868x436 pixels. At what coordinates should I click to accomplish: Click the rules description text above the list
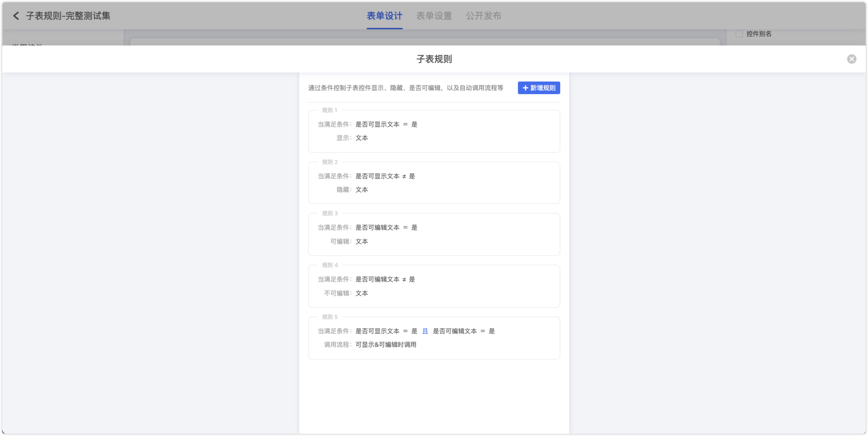pyautogui.click(x=405, y=88)
